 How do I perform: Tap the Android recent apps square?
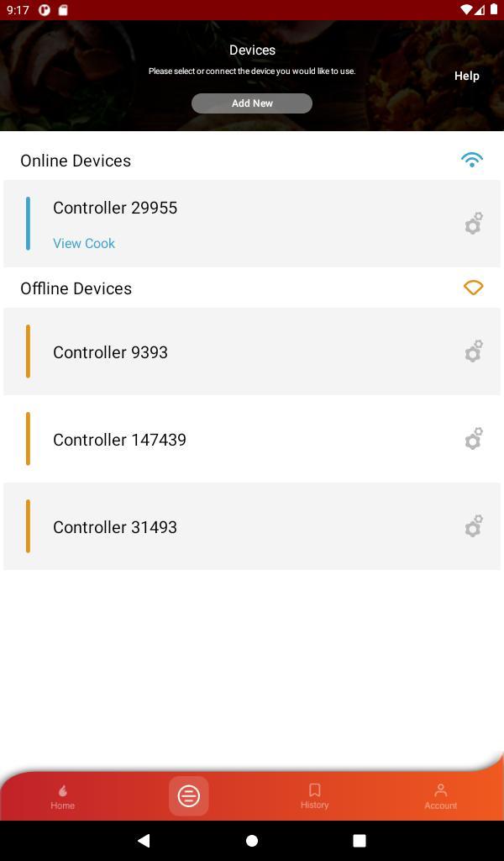coord(360,840)
